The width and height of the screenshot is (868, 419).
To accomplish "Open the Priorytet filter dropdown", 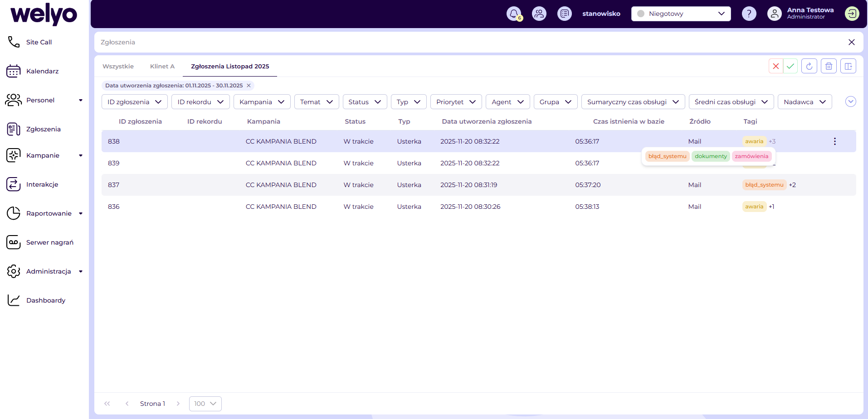I will pyautogui.click(x=456, y=102).
